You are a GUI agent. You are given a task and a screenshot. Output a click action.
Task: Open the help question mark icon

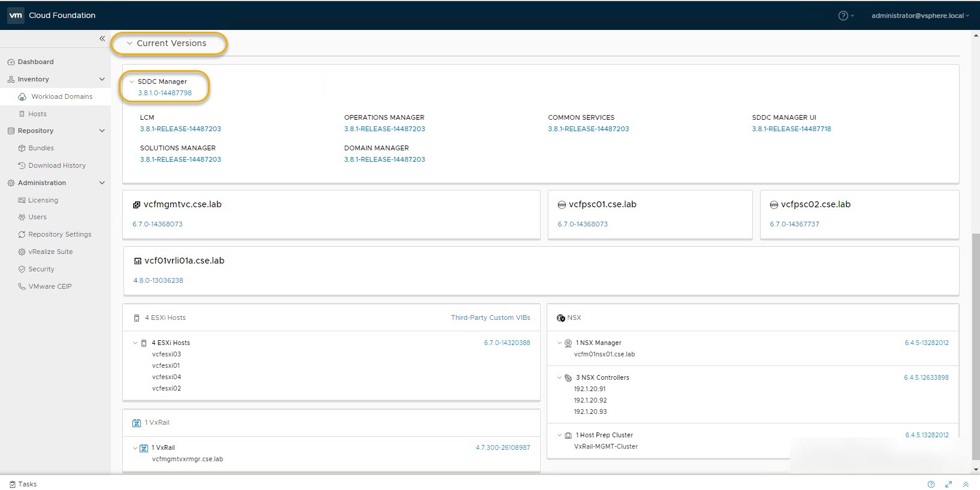(843, 16)
